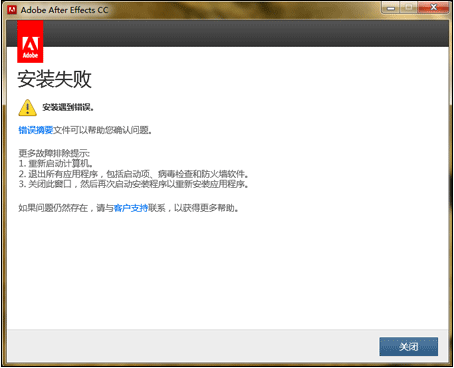The image size is (454, 368).
Task: Click the yellow warning triangle icon
Action: [28, 108]
